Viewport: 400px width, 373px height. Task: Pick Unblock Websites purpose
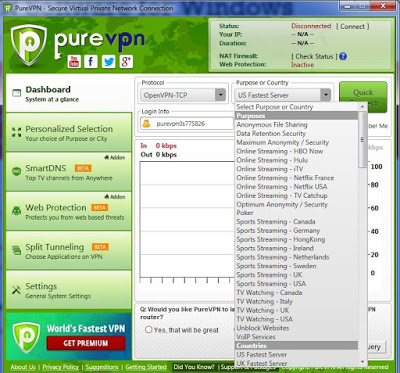pyautogui.click(x=263, y=328)
